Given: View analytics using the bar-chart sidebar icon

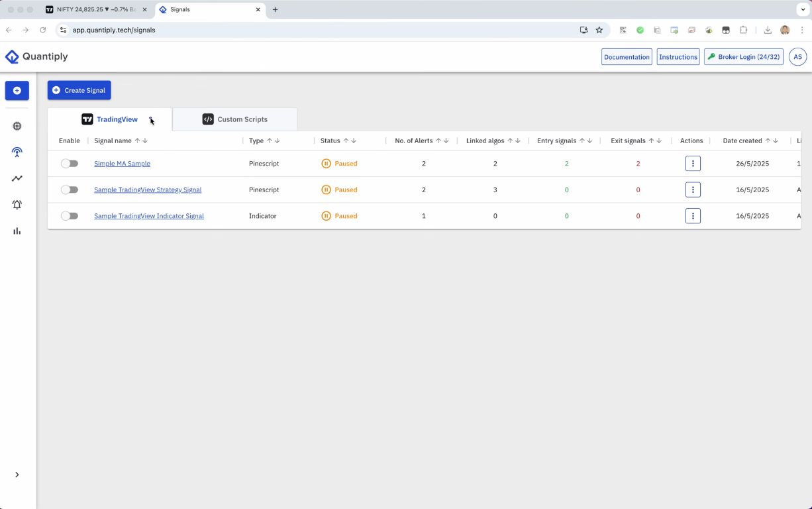Looking at the screenshot, I should pos(17,231).
